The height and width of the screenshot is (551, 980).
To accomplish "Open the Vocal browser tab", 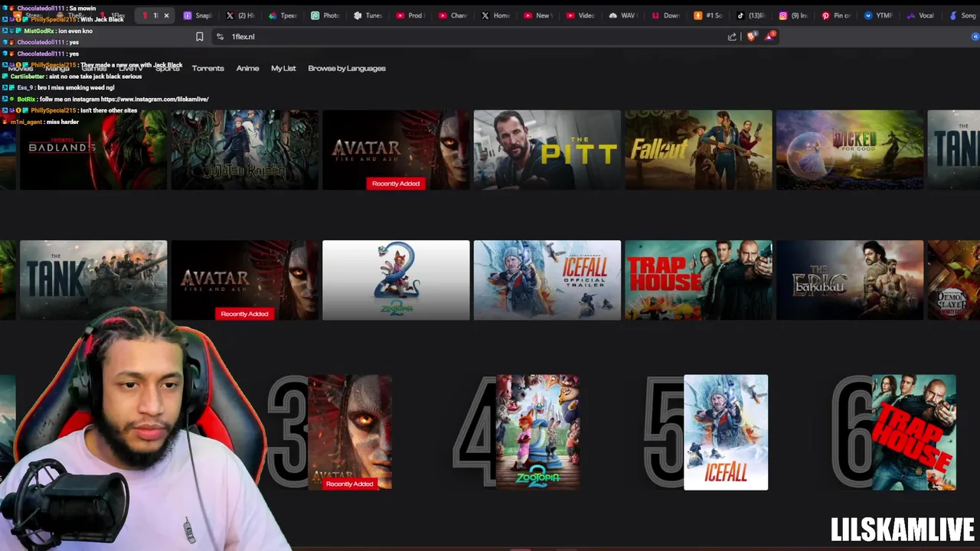I will pos(921,15).
